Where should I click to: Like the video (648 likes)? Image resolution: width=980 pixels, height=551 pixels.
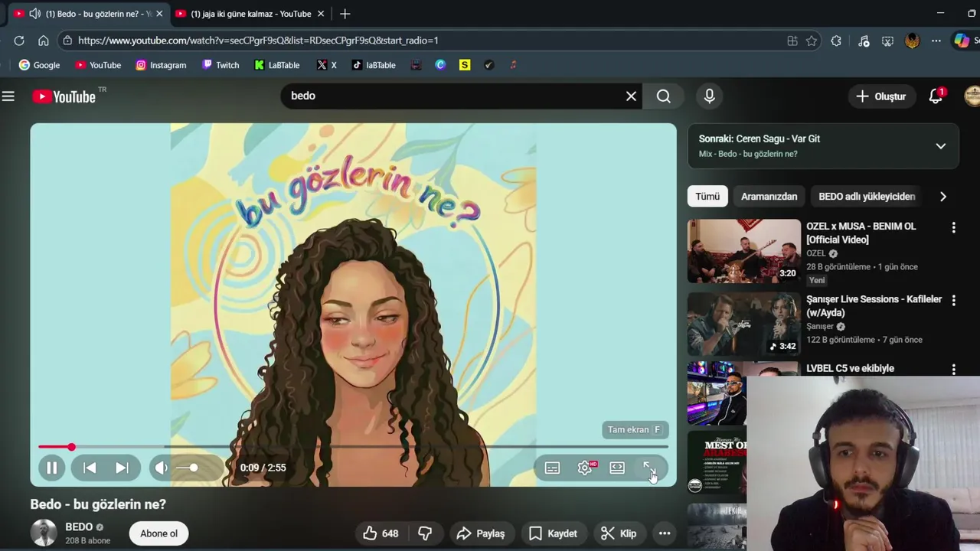(x=381, y=533)
